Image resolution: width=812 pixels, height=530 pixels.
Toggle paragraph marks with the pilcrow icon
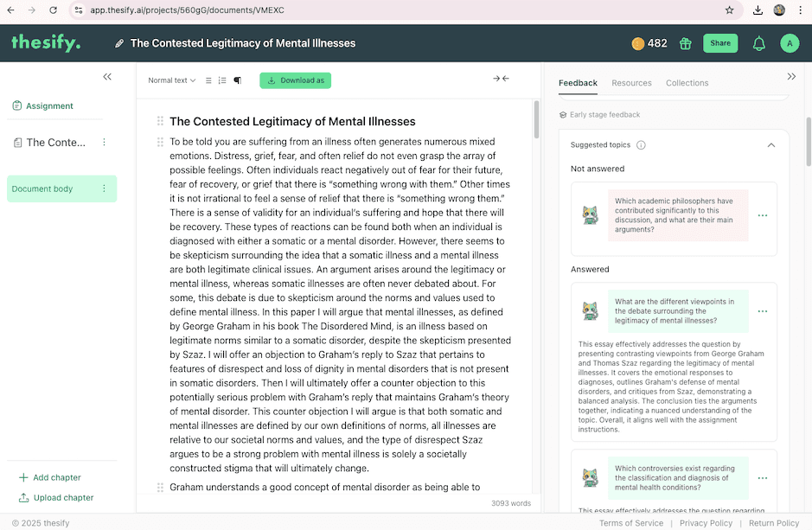[x=238, y=80]
